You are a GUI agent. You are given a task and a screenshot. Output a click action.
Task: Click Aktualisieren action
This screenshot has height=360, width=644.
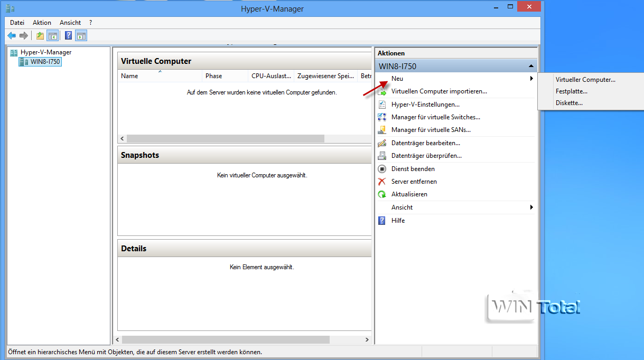coord(409,194)
